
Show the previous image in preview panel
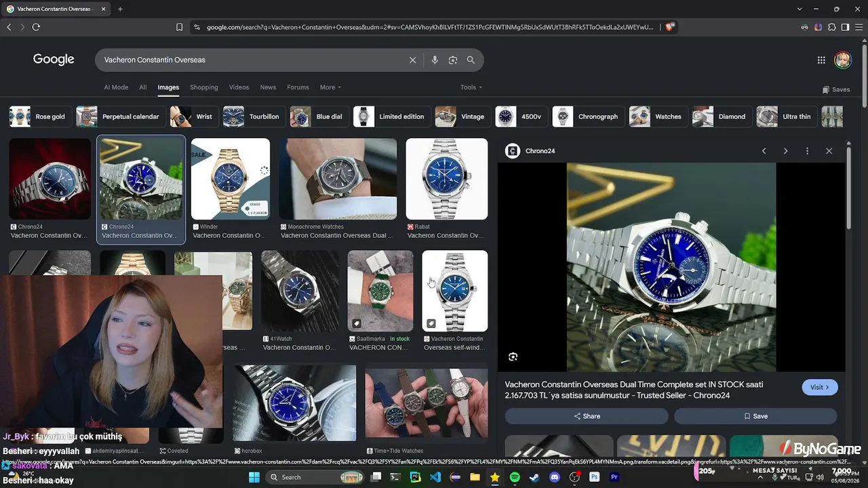pos(764,151)
